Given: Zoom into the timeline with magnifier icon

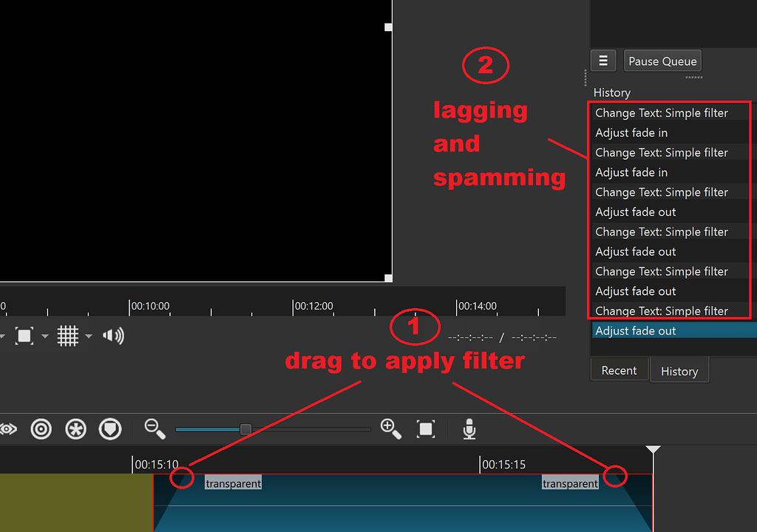Looking at the screenshot, I should point(391,429).
